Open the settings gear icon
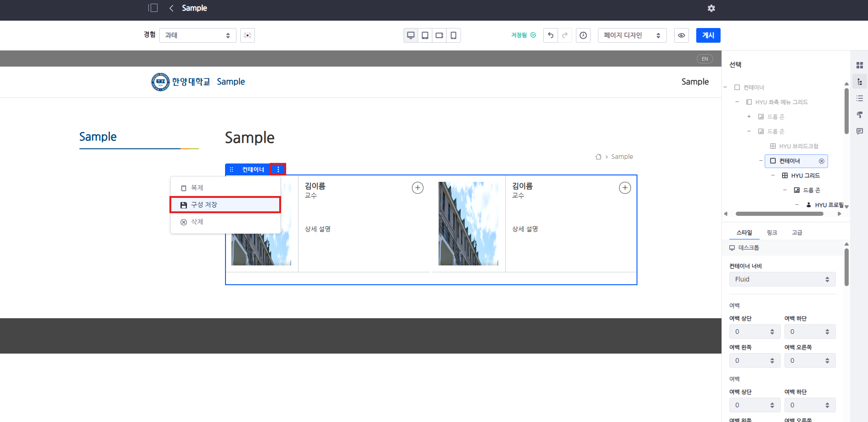 (711, 8)
